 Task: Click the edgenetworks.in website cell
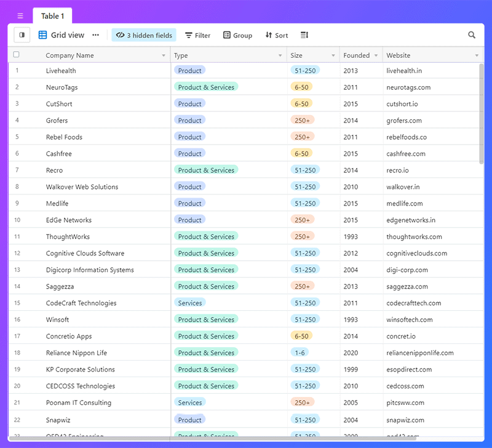tap(433, 220)
